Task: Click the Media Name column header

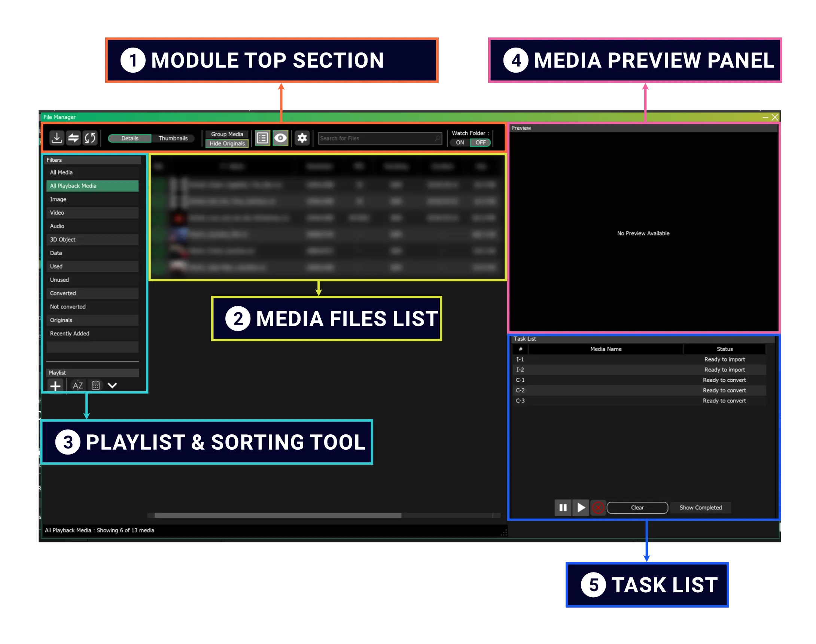Action: [606, 350]
